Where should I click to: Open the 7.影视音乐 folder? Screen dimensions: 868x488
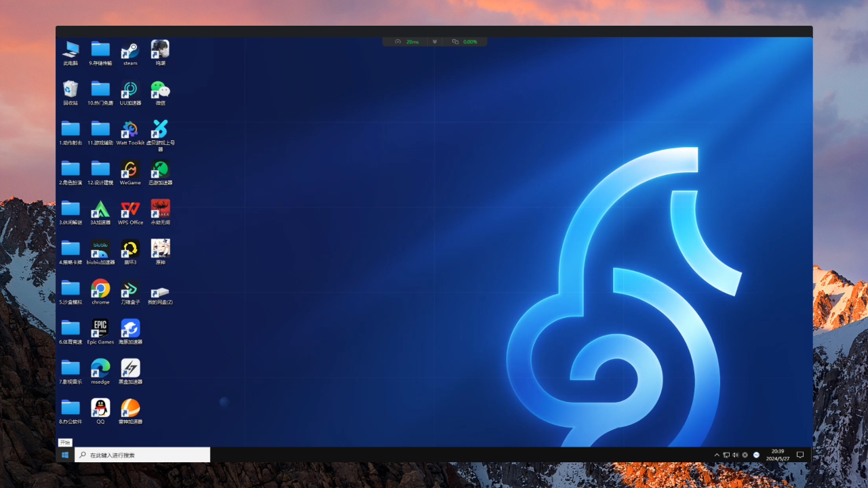pyautogui.click(x=71, y=372)
